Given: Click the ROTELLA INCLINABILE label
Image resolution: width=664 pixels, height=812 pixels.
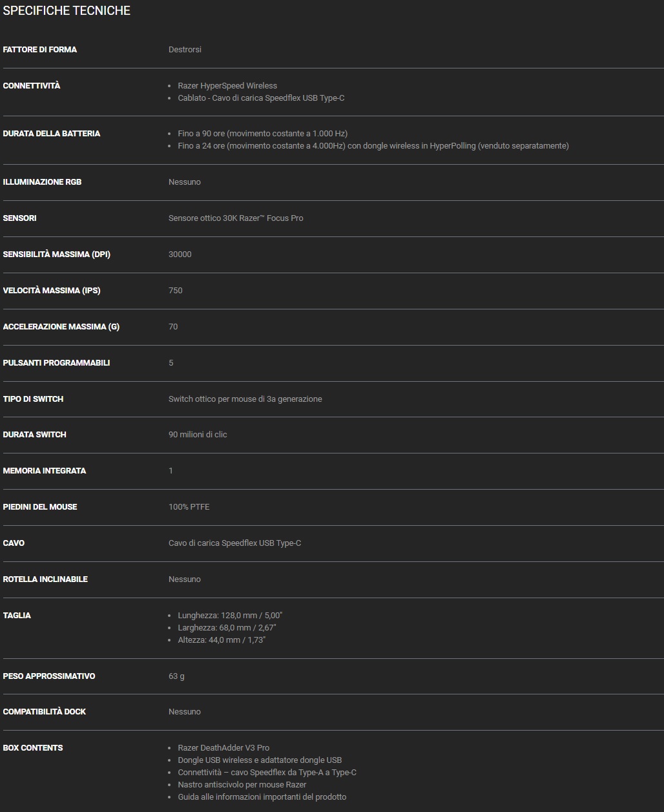Looking at the screenshot, I should [45, 579].
